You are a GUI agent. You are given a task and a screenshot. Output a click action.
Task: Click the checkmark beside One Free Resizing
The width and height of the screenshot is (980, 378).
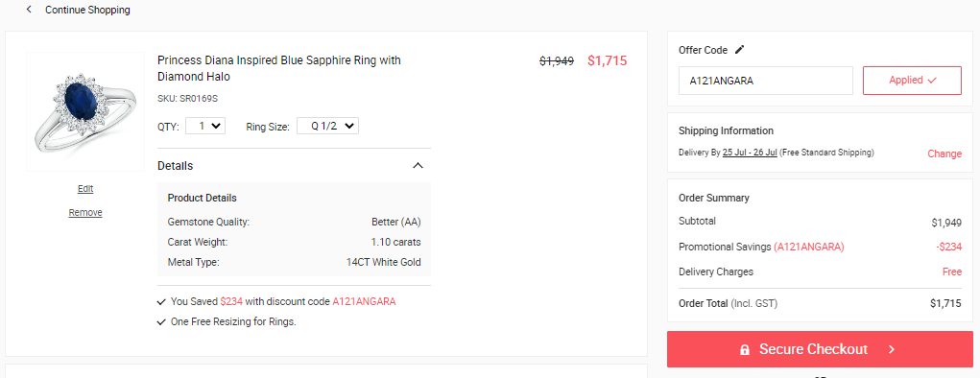click(162, 322)
